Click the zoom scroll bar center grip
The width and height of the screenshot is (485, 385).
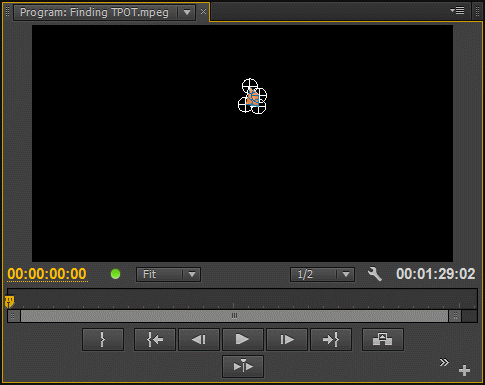tap(234, 315)
